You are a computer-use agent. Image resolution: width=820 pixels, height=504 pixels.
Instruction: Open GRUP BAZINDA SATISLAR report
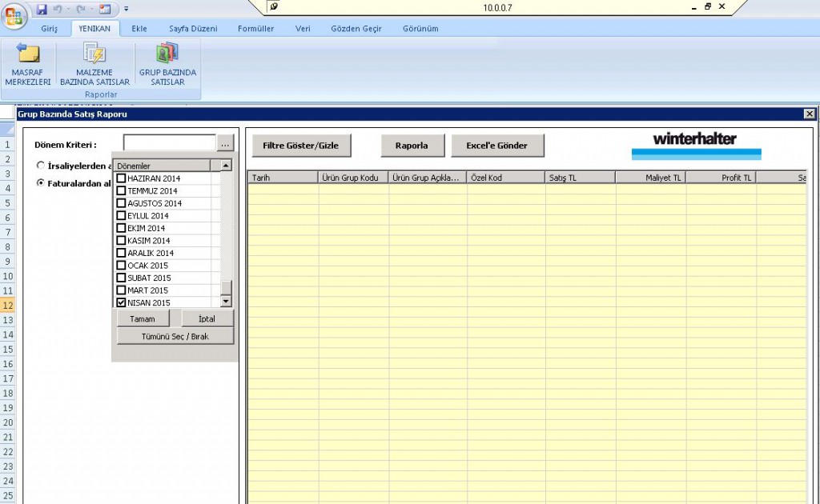click(x=167, y=64)
